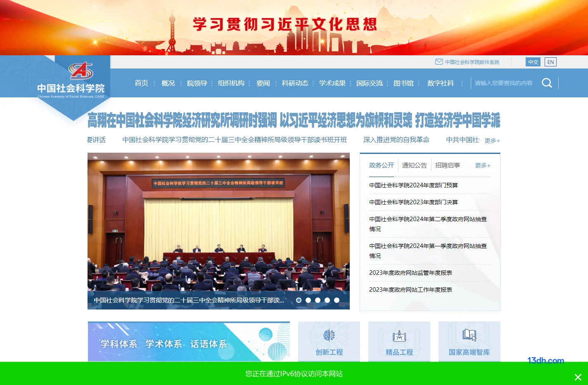
Task: Open the 高翔在中国社会科学院经济研究所调研 headline
Action: coord(294,120)
